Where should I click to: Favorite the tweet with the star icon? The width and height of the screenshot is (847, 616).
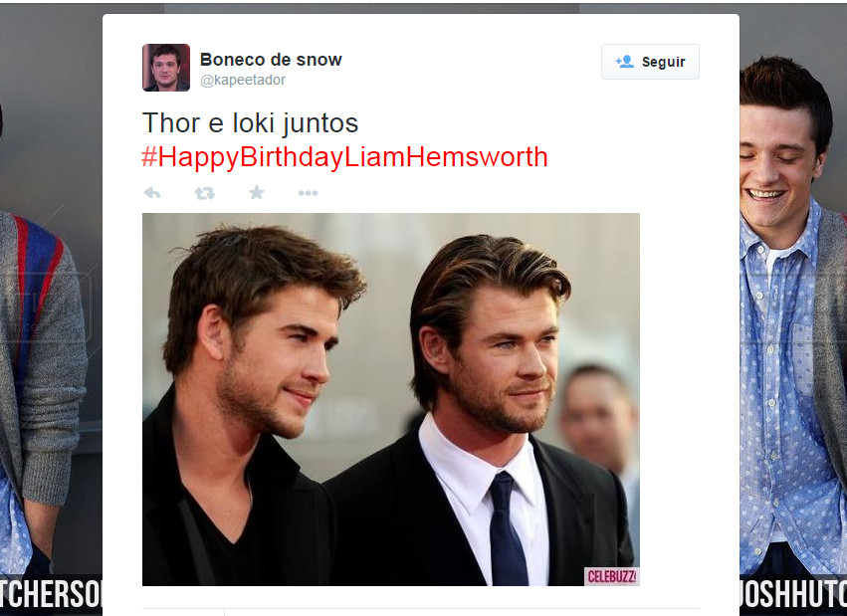[x=257, y=192]
